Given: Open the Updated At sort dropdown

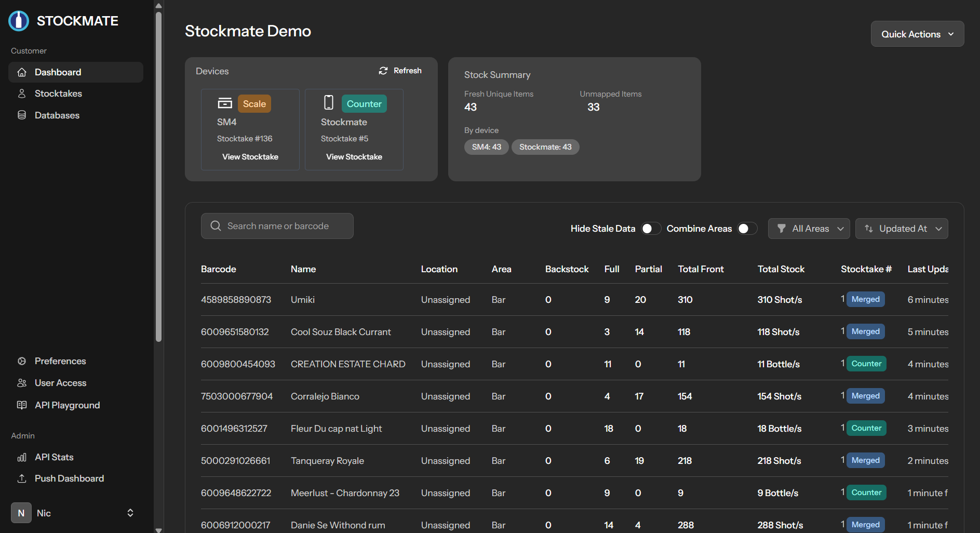Looking at the screenshot, I should click(902, 229).
